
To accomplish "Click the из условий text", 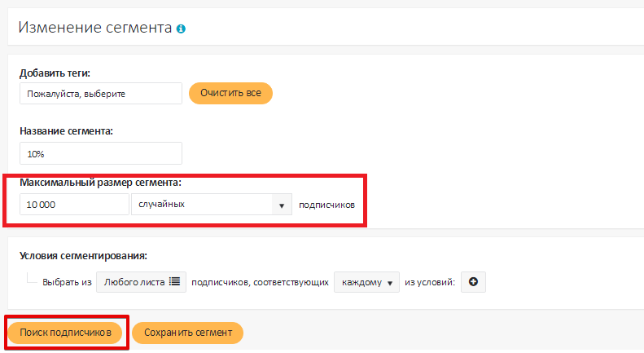I will pyautogui.click(x=430, y=282).
